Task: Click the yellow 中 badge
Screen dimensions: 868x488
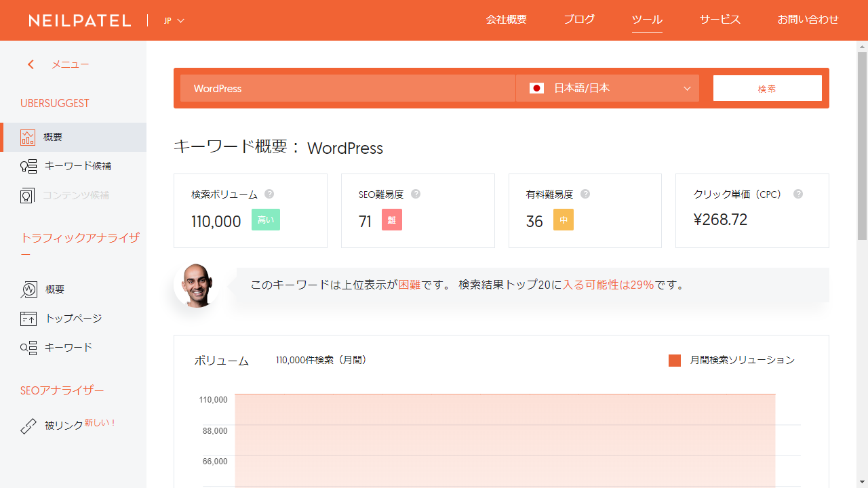Action: pos(564,220)
